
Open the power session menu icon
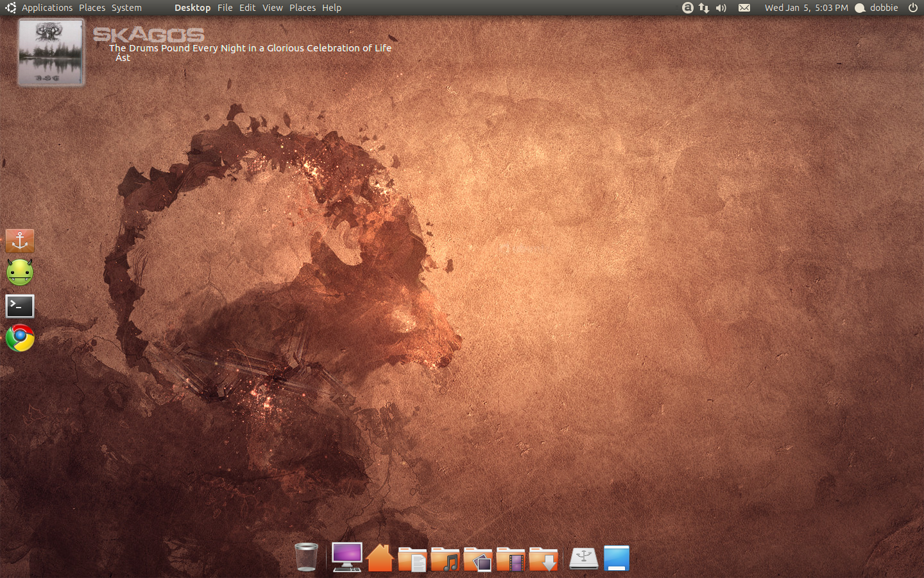913,8
